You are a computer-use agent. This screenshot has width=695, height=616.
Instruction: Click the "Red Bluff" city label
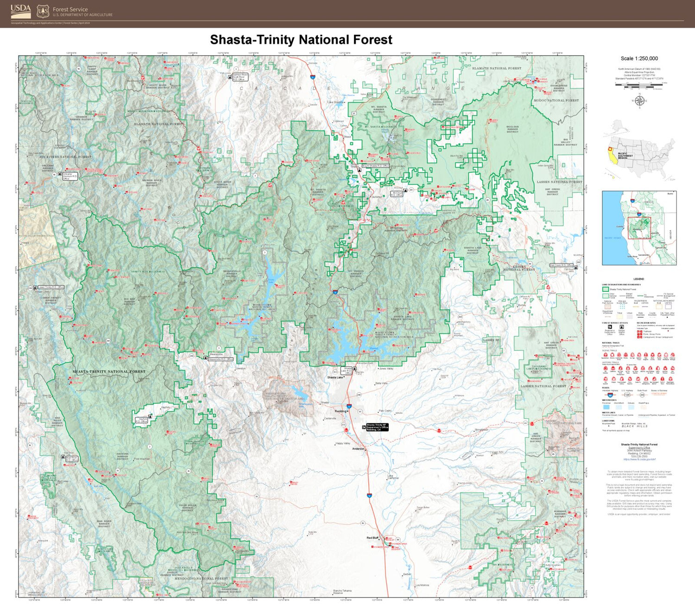click(373, 538)
